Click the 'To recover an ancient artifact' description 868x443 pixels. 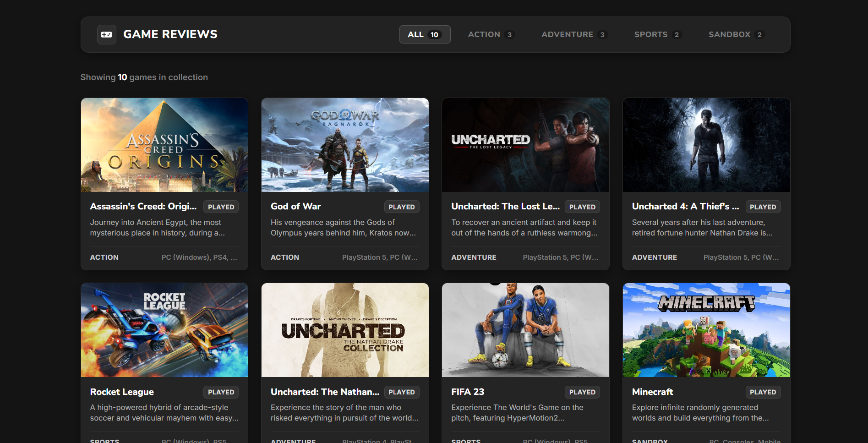click(x=524, y=228)
